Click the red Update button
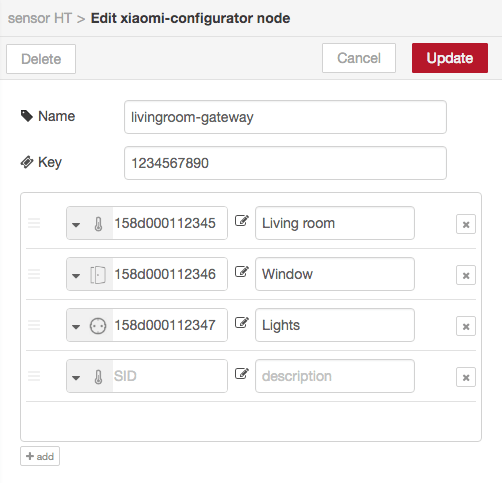This screenshot has width=502, height=483. pyautogui.click(x=450, y=58)
